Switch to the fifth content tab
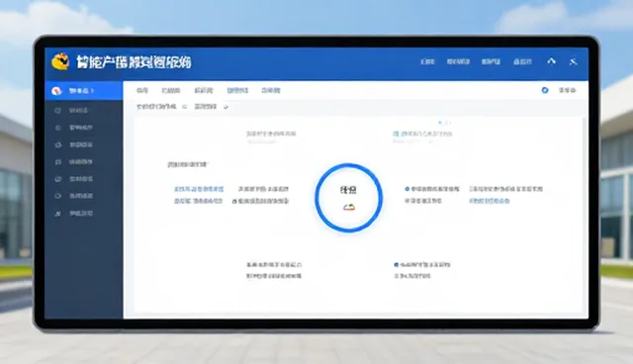Viewport: 633px width, 364px height. pyautogui.click(x=270, y=90)
